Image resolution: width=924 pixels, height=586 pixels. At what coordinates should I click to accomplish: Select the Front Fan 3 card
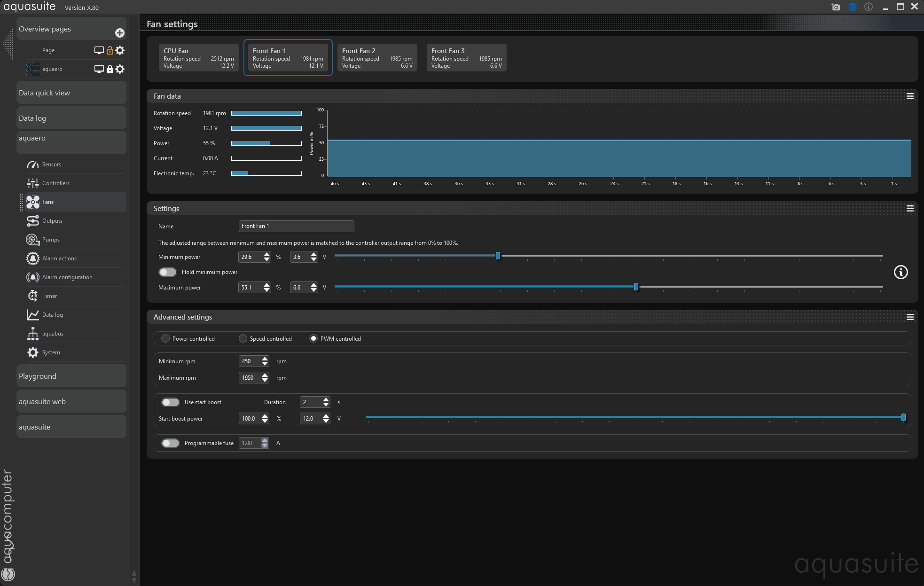click(467, 58)
